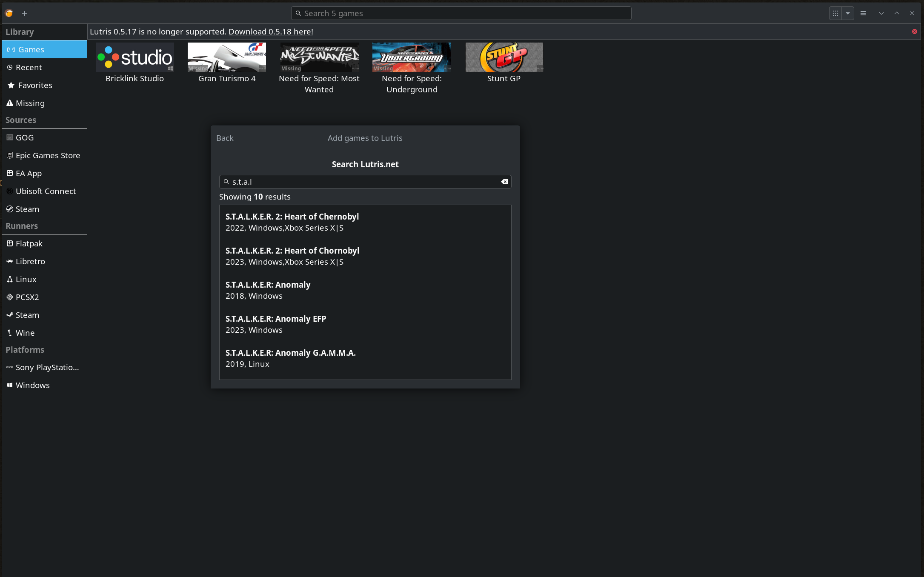Viewport: 924px width, 577px height.
Task: Select the Gran Turismo 4 banner
Action: click(227, 57)
